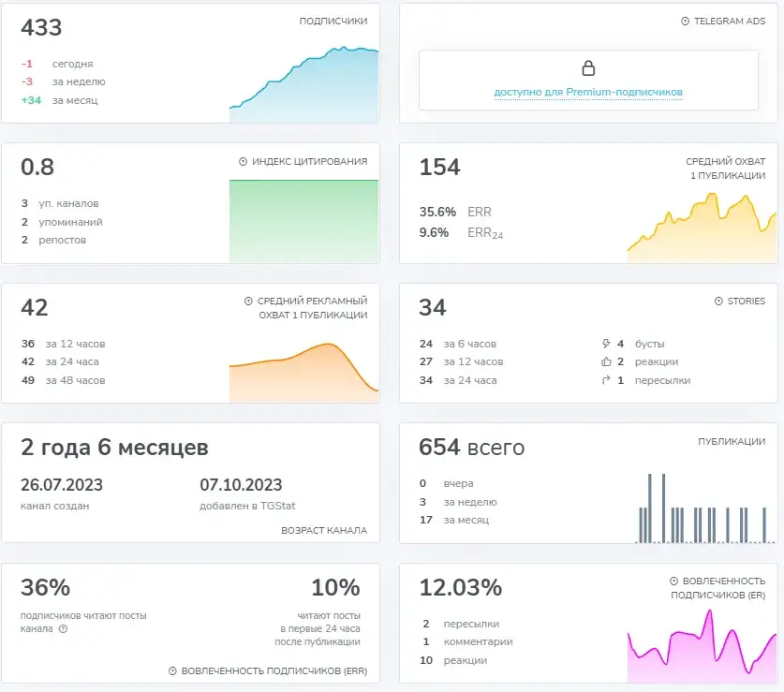Click question mark icon after 'канала'
The height and width of the screenshot is (692, 784).
click(63, 628)
